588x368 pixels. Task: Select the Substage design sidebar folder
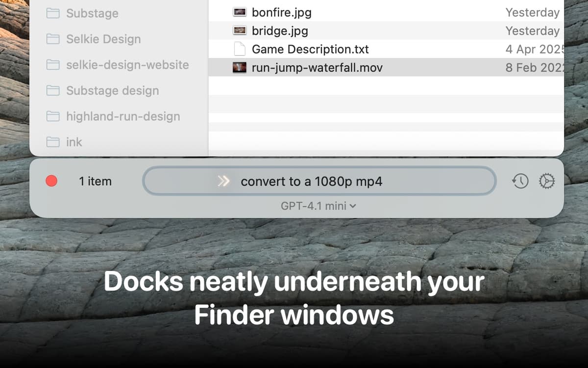click(112, 91)
